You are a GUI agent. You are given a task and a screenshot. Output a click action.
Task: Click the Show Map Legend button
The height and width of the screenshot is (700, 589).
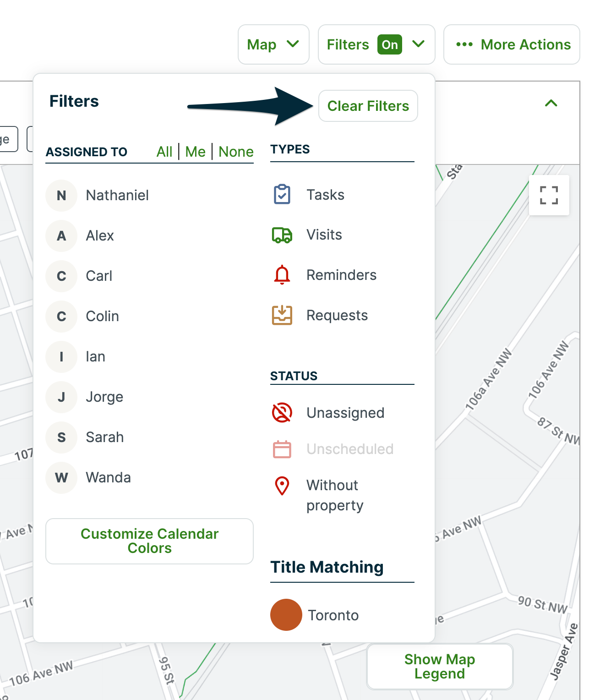(439, 667)
